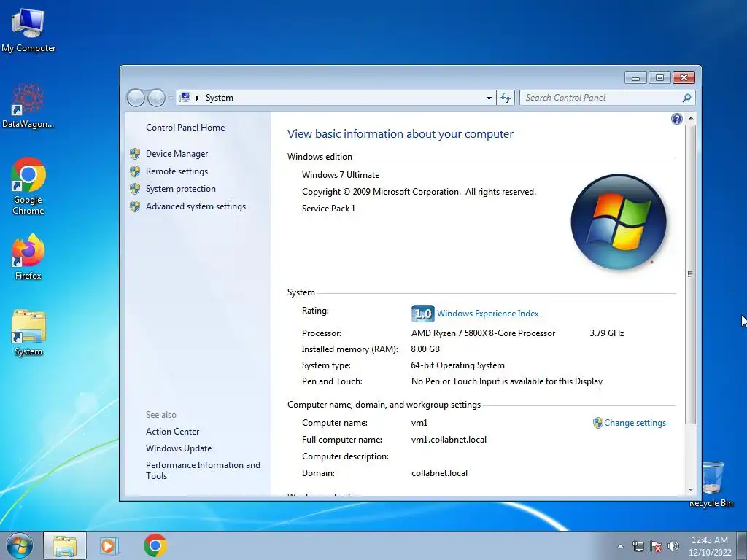The height and width of the screenshot is (560, 747).
Task: Open Windows Media Player from taskbar
Action: [109, 545]
